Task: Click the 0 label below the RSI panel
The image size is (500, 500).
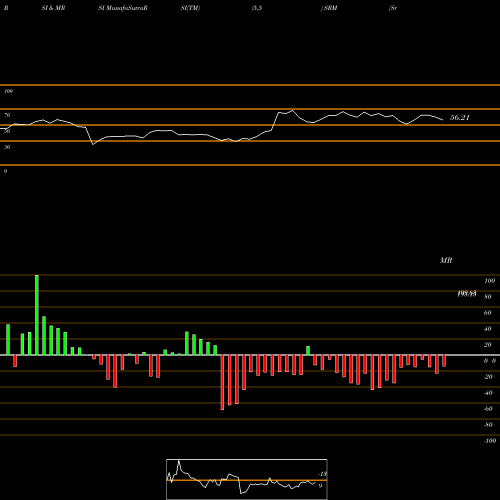Action: (5, 171)
